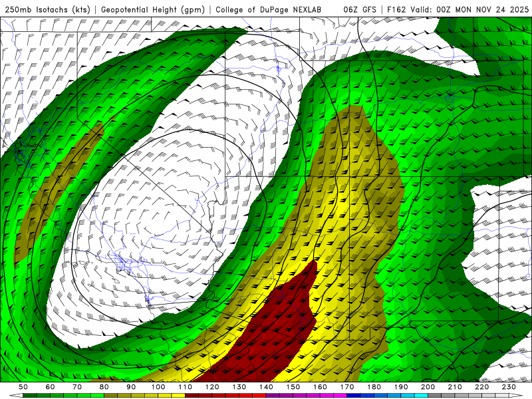Click the 100 value on the legend scale
This screenshot has width=532, height=399.
point(158,387)
